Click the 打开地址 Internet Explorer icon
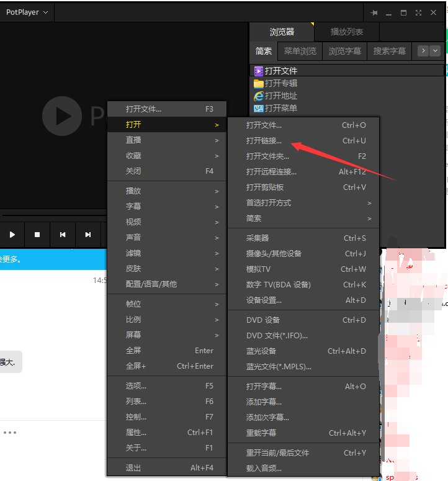The width and height of the screenshot is (448, 481). point(259,96)
